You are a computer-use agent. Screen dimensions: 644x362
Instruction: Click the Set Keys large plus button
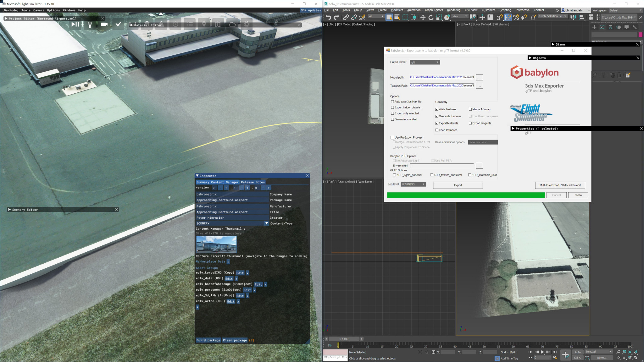click(565, 355)
